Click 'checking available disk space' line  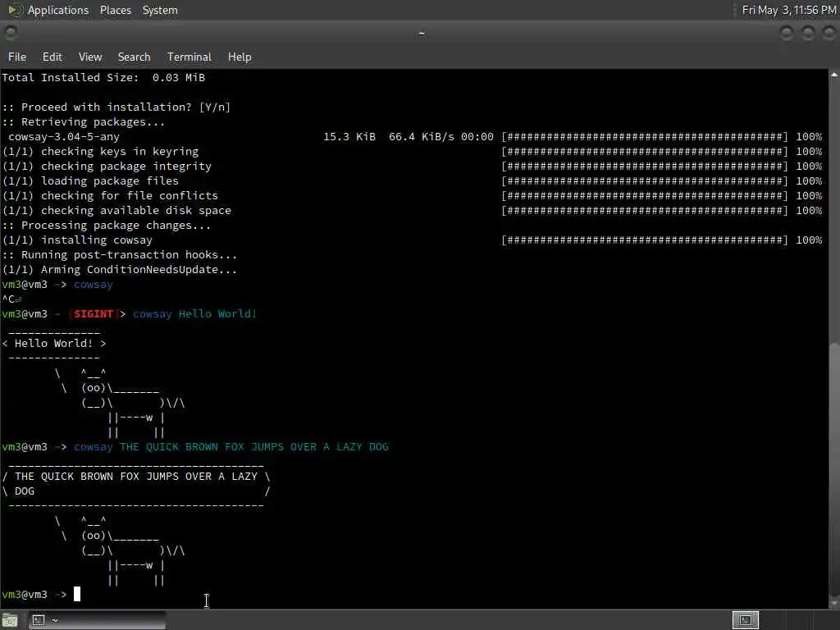pos(116,211)
